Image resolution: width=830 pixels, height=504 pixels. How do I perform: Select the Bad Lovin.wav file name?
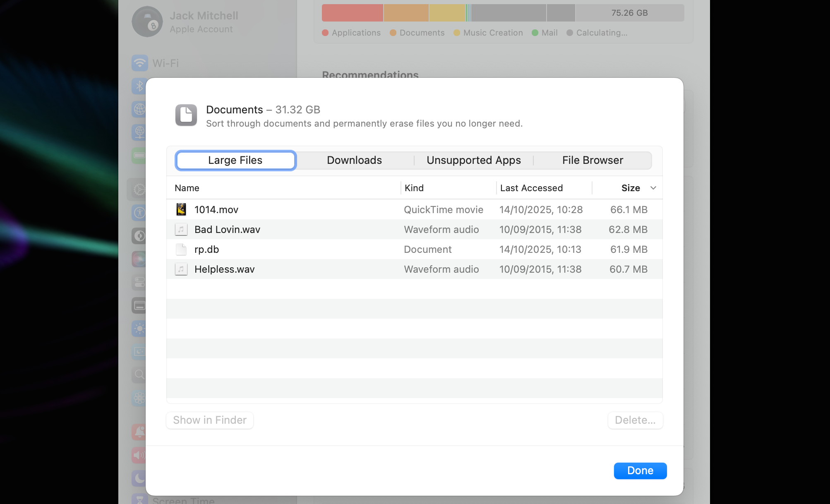[227, 229]
